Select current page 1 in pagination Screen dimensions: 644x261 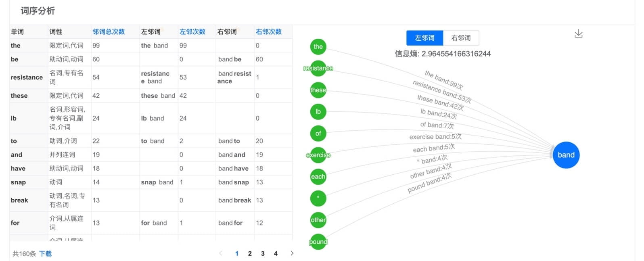pyautogui.click(x=237, y=253)
